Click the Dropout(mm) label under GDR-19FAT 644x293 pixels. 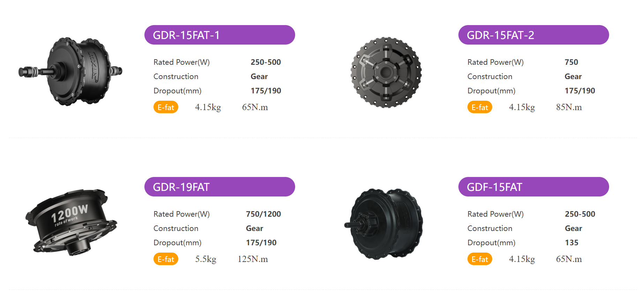coord(177,242)
